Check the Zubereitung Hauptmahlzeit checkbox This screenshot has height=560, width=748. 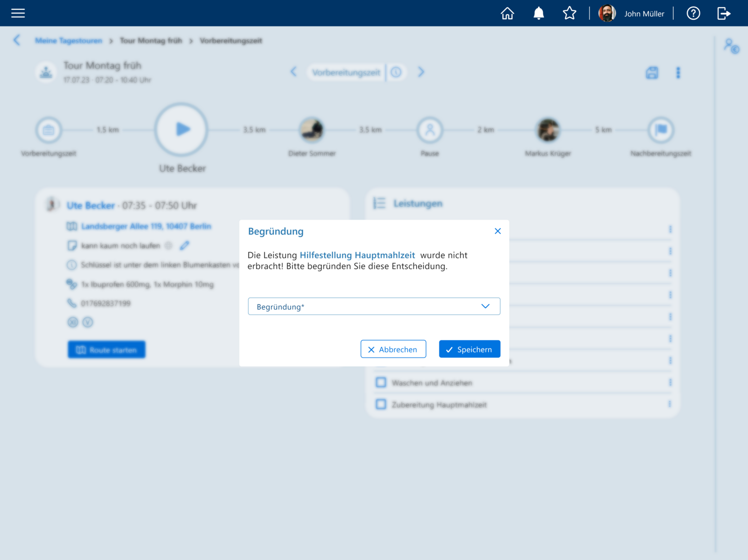381,404
